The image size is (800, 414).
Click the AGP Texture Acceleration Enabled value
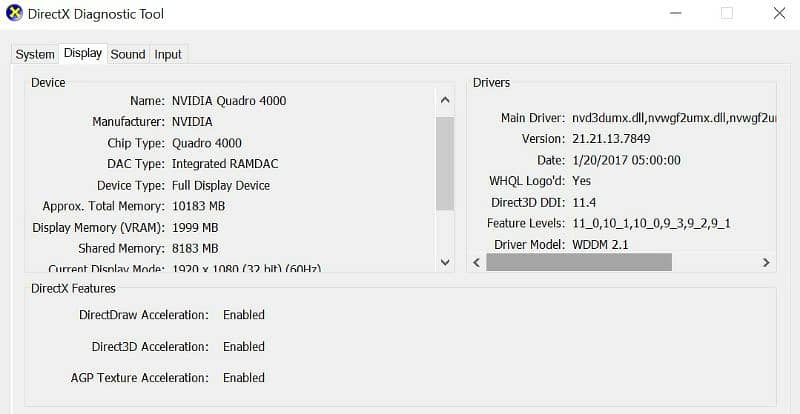pyautogui.click(x=244, y=378)
